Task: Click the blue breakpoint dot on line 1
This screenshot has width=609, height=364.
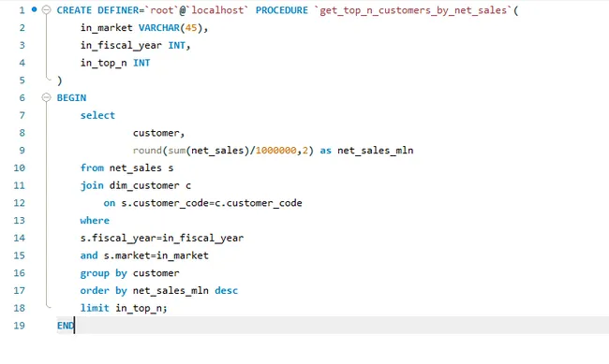Action: (34, 9)
